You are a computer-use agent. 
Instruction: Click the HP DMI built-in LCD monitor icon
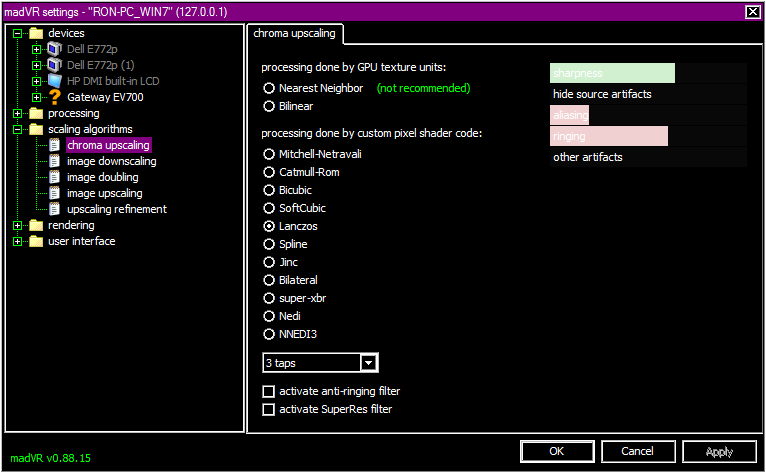click(54, 81)
